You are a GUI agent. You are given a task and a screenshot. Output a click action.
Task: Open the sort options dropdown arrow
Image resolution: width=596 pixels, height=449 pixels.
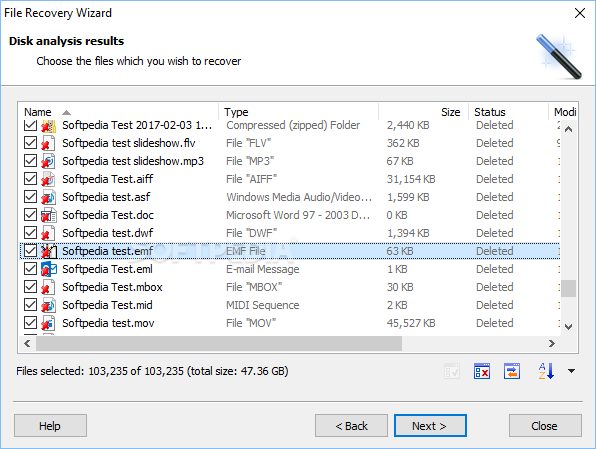[x=571, y=371]
